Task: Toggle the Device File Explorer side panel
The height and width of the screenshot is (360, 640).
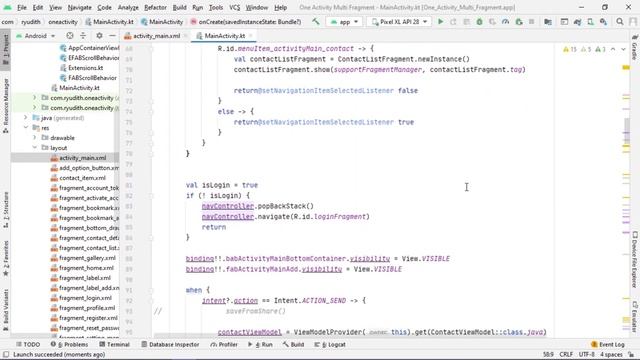Action: pos(635,259)
